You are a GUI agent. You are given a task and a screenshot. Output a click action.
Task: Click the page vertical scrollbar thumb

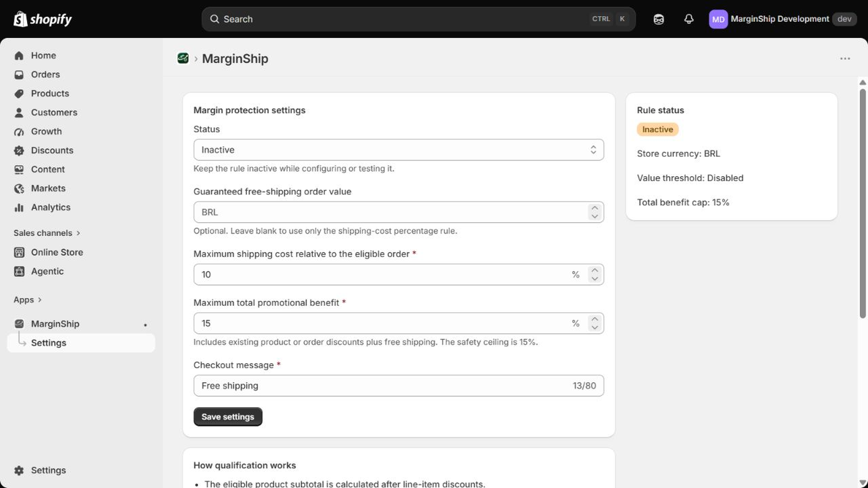pos(863,204)
